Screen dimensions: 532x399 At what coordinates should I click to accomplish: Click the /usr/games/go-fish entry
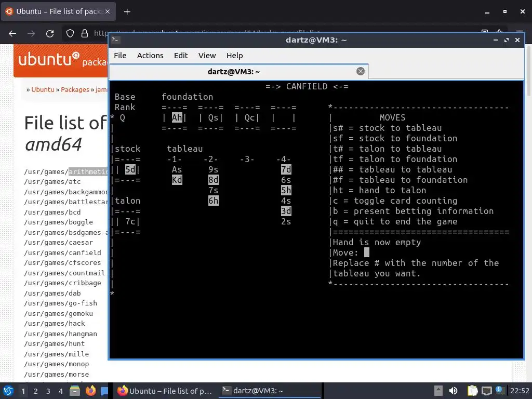click(x=60, y=303)
